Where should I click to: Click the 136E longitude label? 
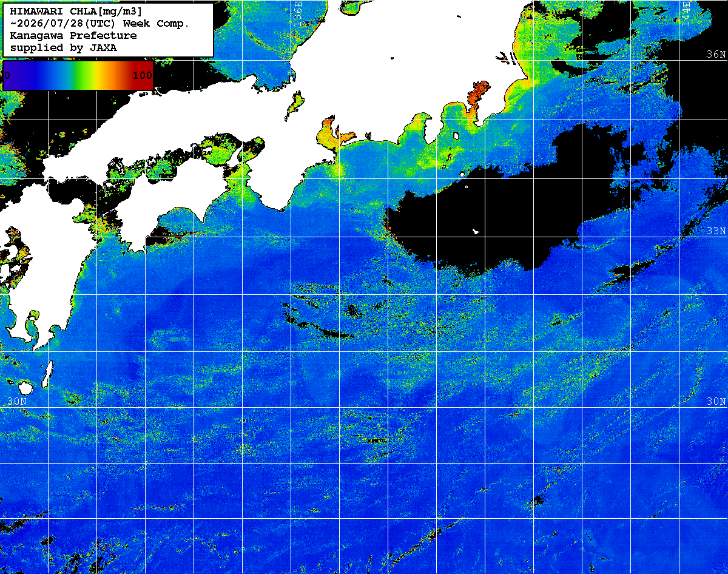pos(297,12)
